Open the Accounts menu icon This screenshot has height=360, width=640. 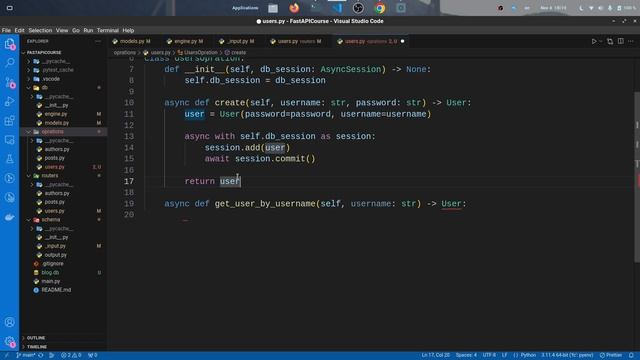click(x=9, y=322)
